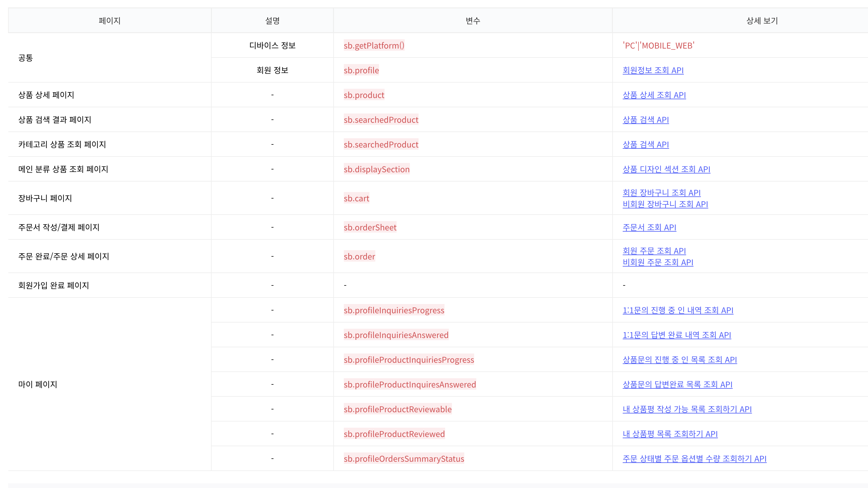Follow the 주문서 조회 API link
The image size is (868, 488).
point(649,227)
